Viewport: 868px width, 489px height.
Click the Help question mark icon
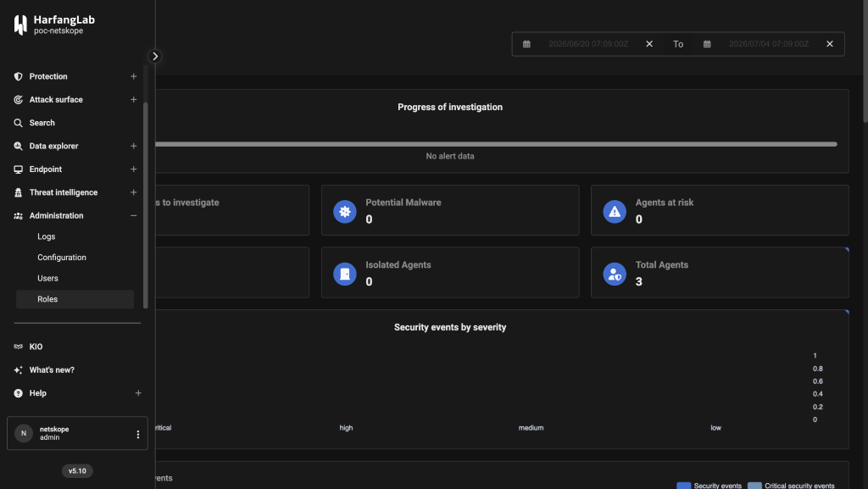(x=19, y=393)
